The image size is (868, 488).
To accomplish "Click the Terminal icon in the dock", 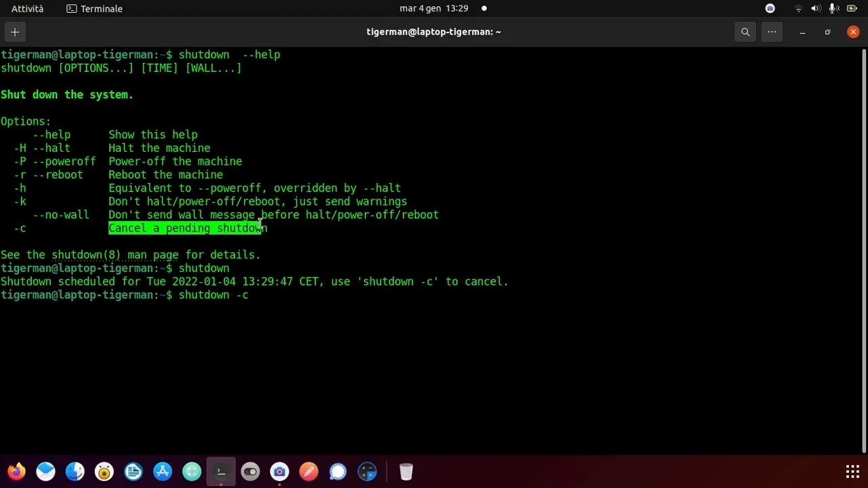I will [x=221, y=472].
